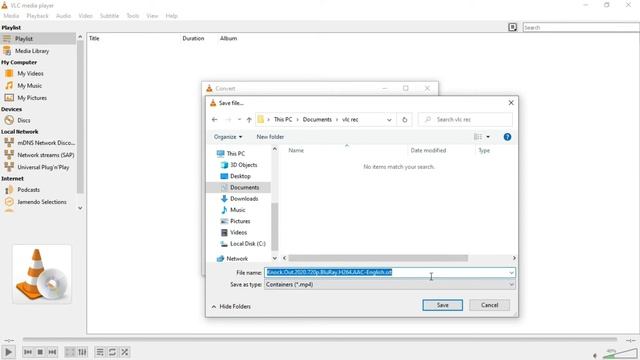
Task: Open recent locations dropdown arrow
Action: (239, 120)
